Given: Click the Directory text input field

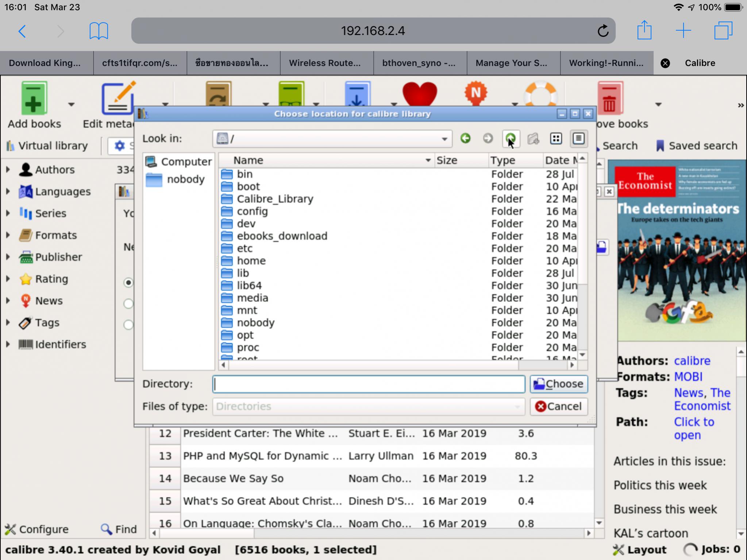Looking at the screenshot, I should 369,384.
